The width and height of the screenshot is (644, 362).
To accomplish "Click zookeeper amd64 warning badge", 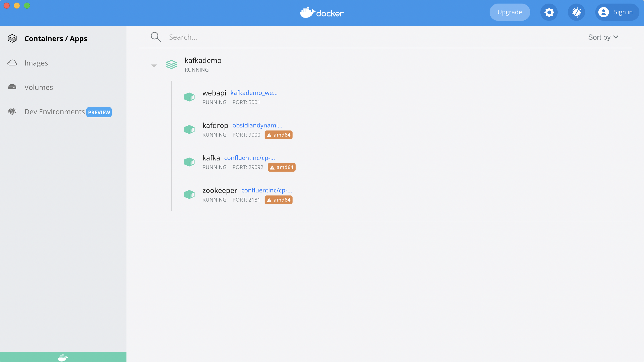I will pos(279,200).
